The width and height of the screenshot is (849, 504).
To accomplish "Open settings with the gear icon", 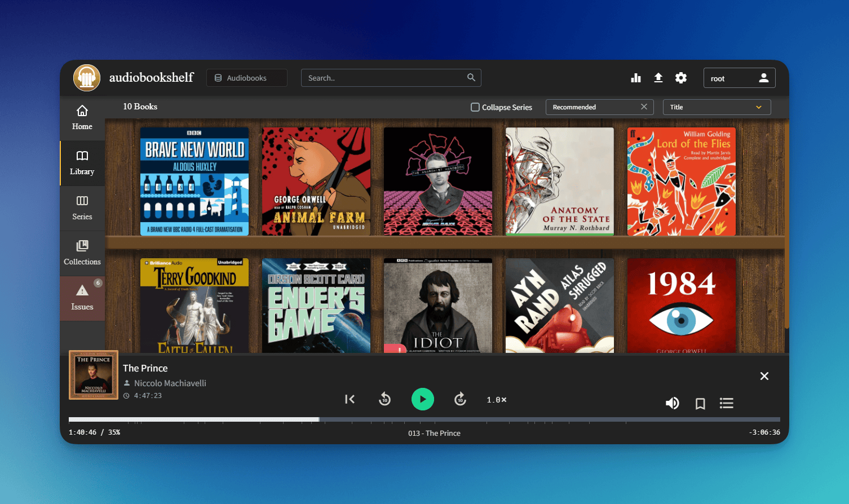I will click(x=681, y=78).
